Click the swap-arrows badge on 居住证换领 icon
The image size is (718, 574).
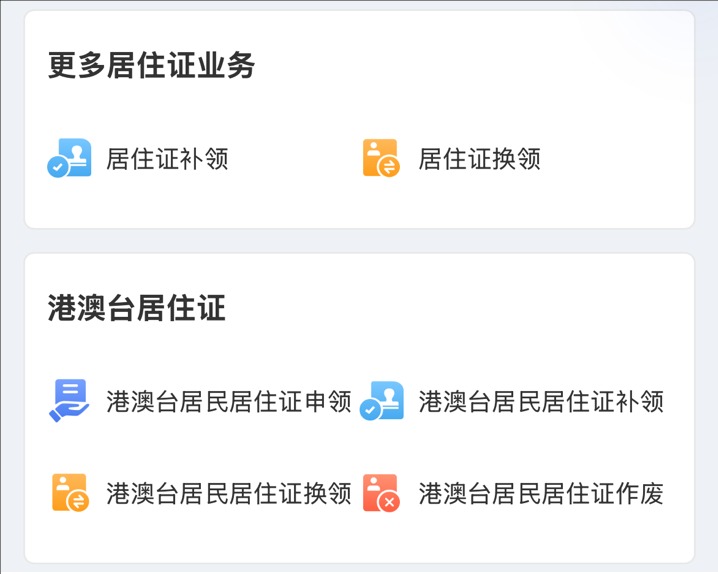(389, 167)
